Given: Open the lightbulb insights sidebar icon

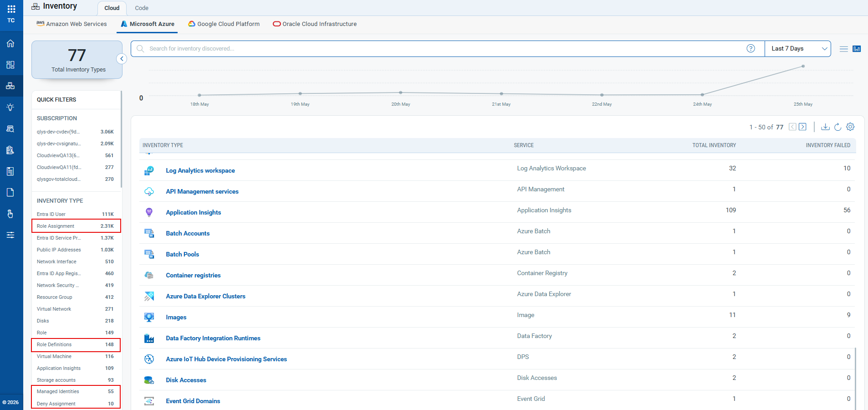Looking at the screenshot, I should (x=10, y=107).
